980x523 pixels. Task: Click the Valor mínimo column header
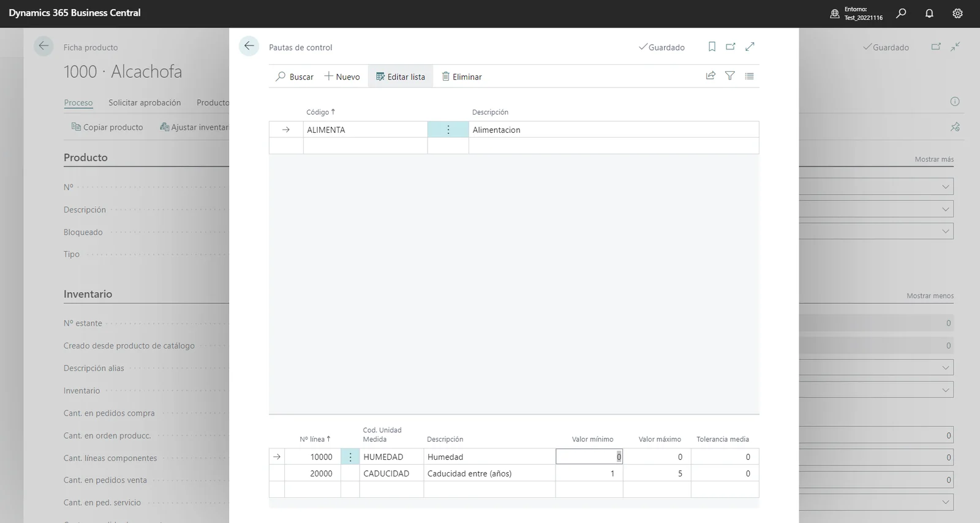(592, 439)
